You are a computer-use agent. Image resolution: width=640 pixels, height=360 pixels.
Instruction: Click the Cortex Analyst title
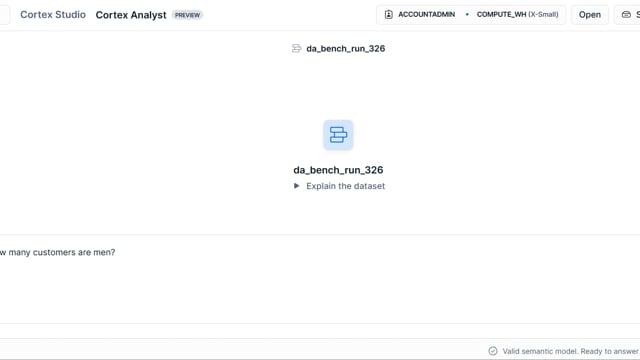pyautogui.click(x=131, y=15)
